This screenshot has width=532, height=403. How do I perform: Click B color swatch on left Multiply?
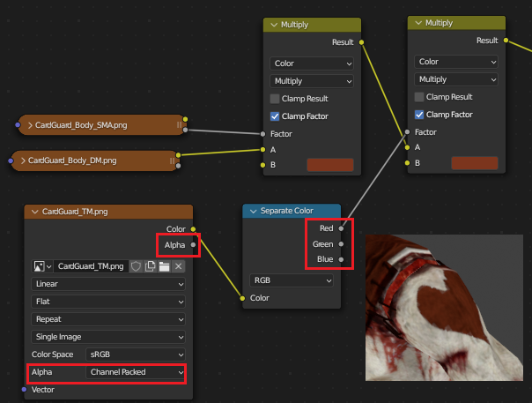coord(330,165)
